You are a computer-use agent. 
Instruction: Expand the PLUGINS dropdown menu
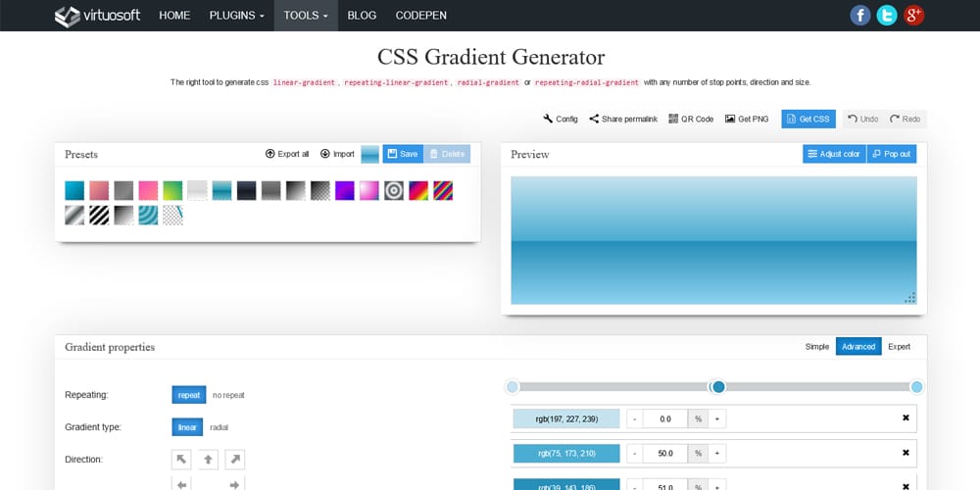pyautogui.click(x=237, y=16)
